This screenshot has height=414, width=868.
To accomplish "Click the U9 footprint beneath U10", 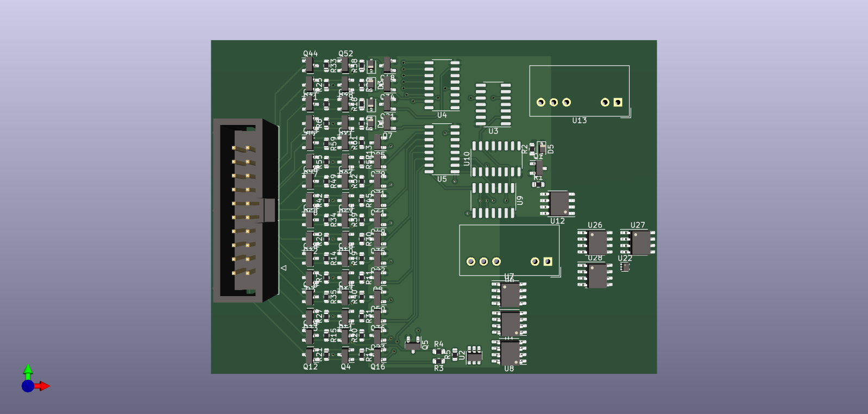I will point(493,200).
